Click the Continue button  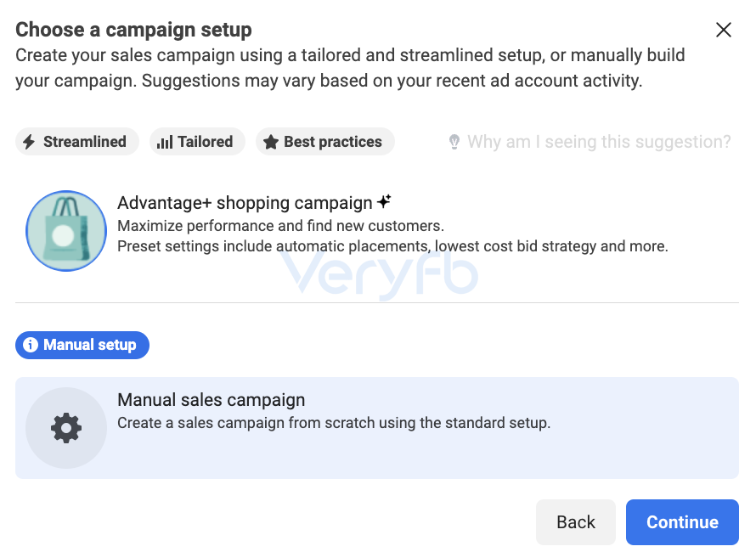pos(682,522)
